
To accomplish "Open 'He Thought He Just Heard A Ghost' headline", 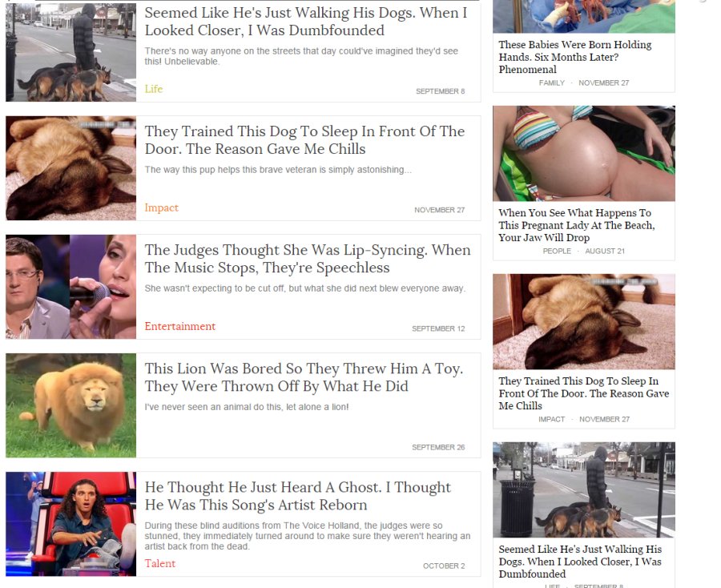I will click(x=298, y=496).
